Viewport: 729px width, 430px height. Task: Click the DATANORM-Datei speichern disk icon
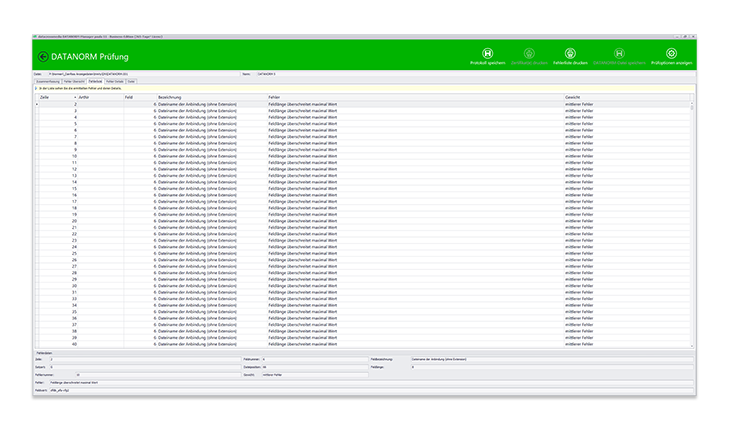pyautogui.click(x=619, y=53)
